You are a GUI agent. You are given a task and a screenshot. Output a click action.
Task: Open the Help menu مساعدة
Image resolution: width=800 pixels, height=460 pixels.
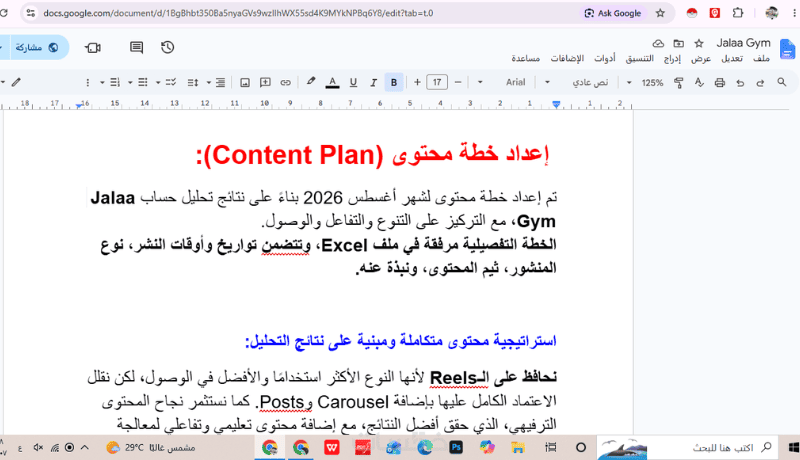(x=526, y=59)
